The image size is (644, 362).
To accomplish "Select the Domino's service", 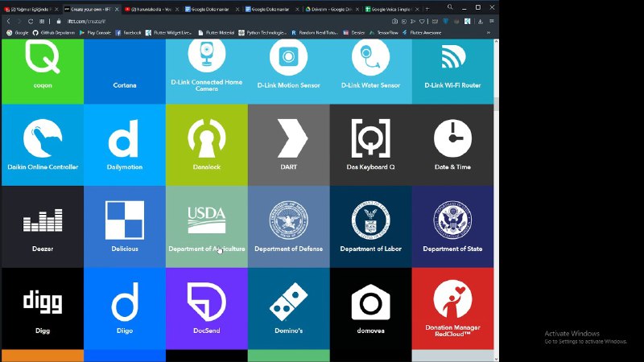I will tap(289, 309).
